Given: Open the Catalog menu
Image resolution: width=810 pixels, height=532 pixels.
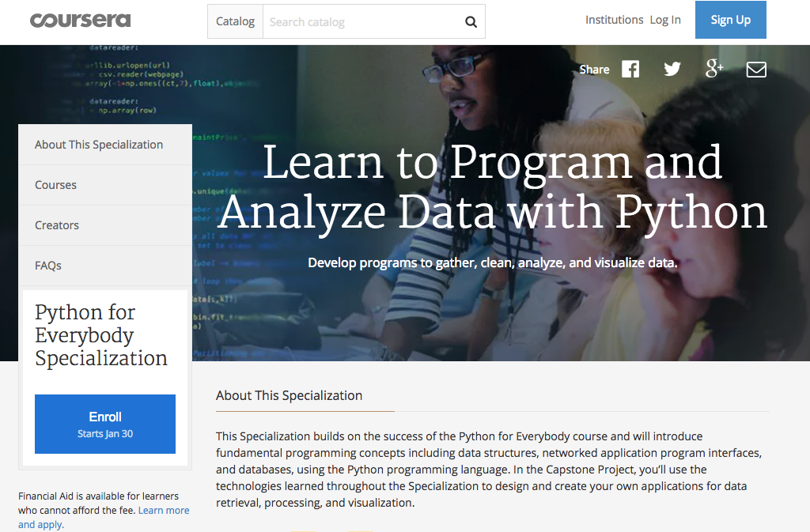Looking at the screenshot, I should pos(235,21).
